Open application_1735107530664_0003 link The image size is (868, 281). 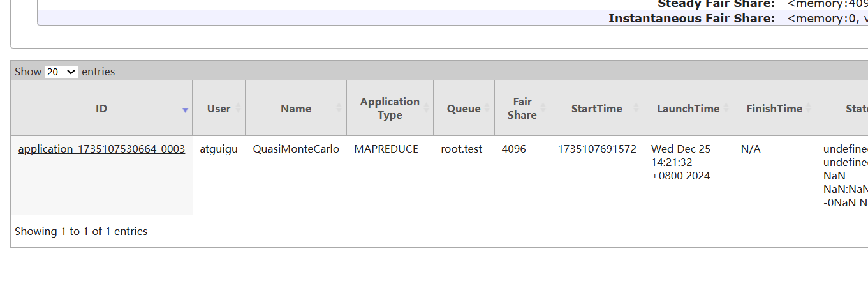click(101, 149)
